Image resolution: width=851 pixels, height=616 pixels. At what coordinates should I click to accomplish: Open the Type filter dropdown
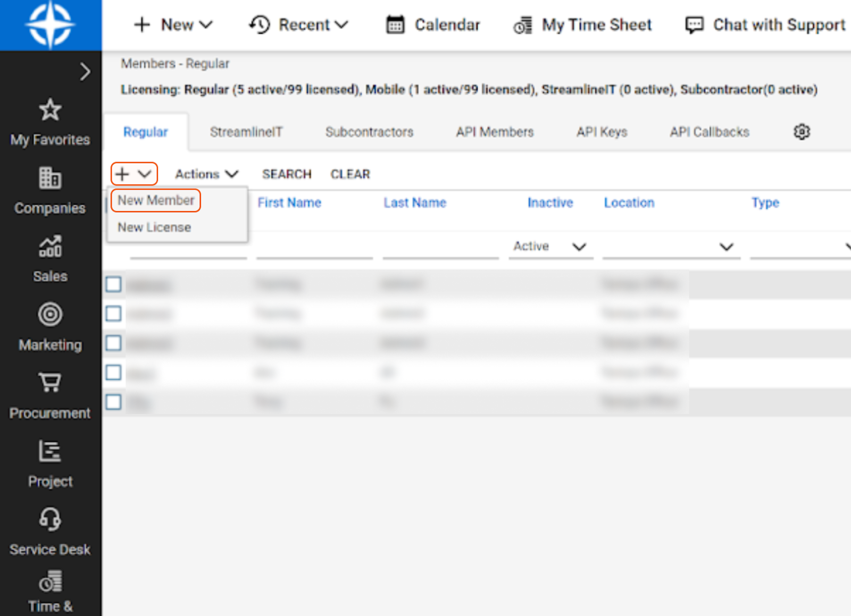(800, 247)
